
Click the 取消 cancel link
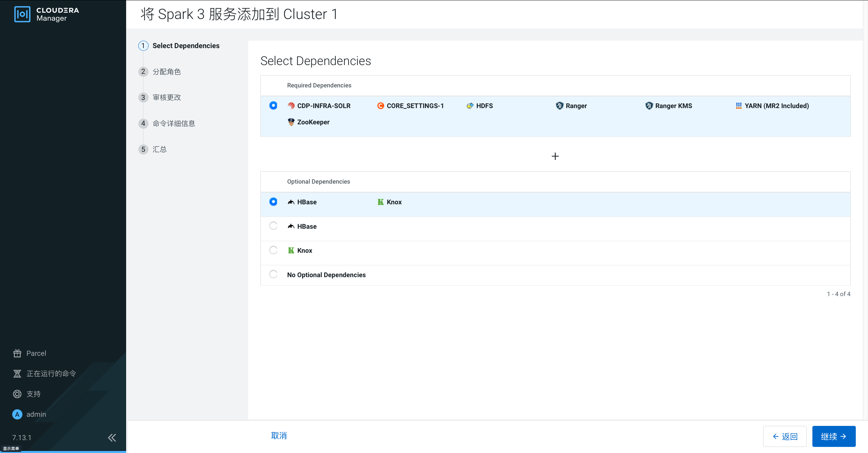(x=279, y=436)
